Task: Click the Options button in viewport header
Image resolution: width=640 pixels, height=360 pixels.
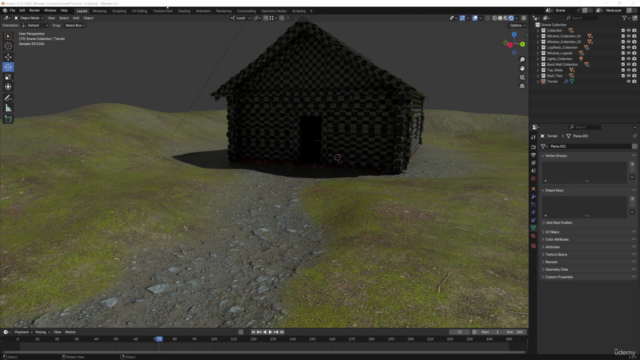Action: tap(517, 25)
